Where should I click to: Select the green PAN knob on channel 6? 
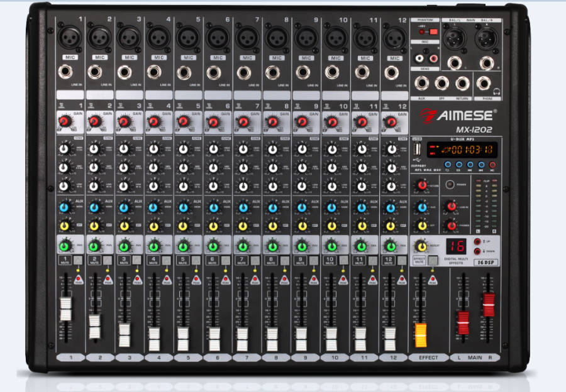(x=213, y=246)
